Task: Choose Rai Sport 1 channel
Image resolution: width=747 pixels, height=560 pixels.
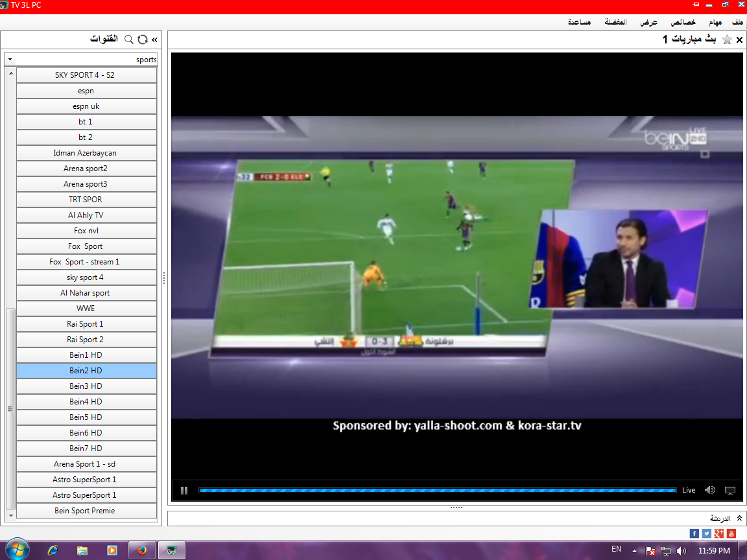Action: click(x=86, y=324)
